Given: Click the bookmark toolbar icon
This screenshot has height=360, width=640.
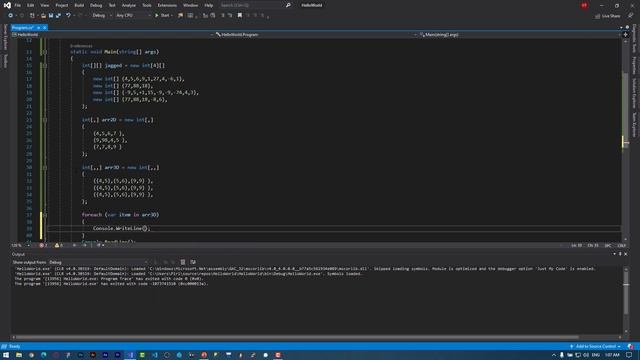Looking at the screenshot, I should coord(240,16).
